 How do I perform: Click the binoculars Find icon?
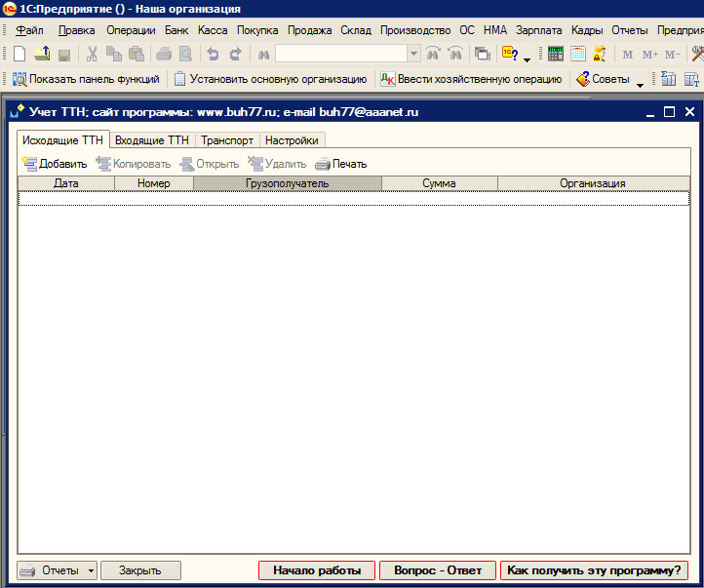262,55
